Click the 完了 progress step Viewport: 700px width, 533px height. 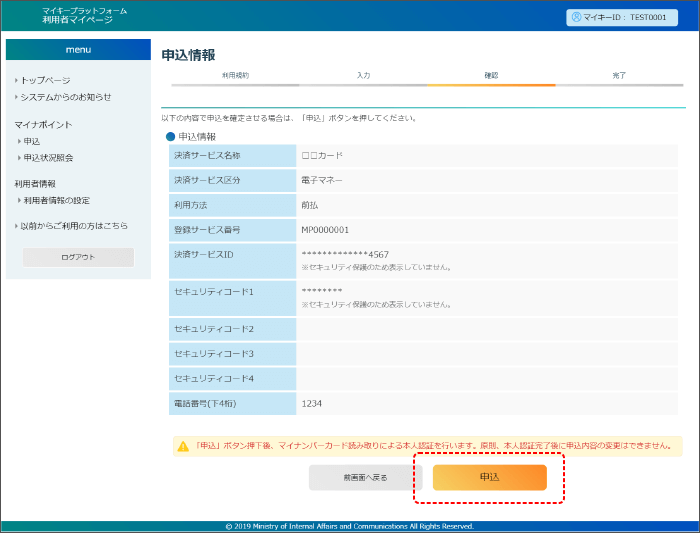tap(619, 76)
